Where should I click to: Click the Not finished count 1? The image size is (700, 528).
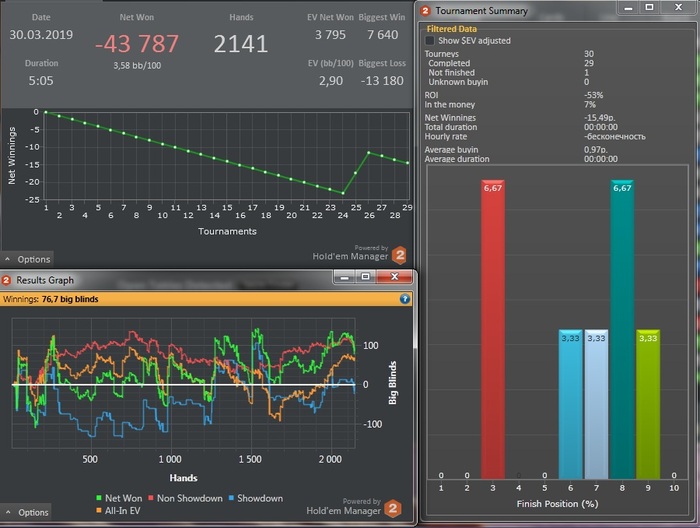(587, 72)
